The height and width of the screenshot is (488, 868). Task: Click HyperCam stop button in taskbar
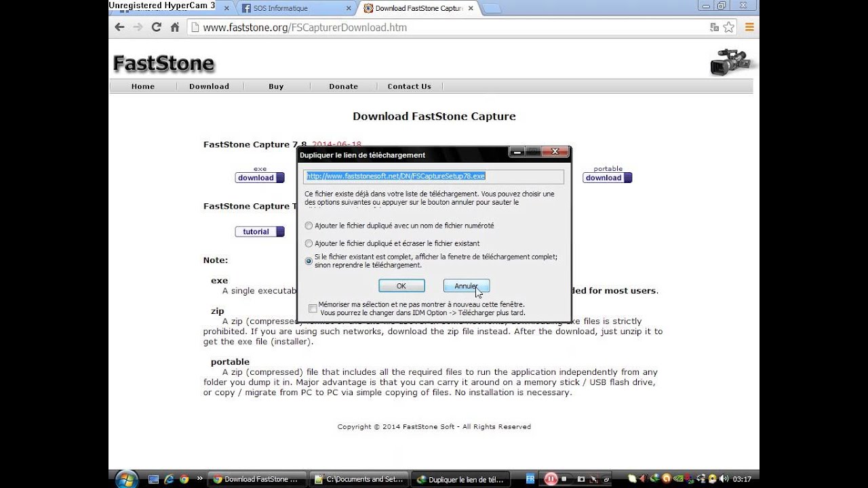pos(564,479)
